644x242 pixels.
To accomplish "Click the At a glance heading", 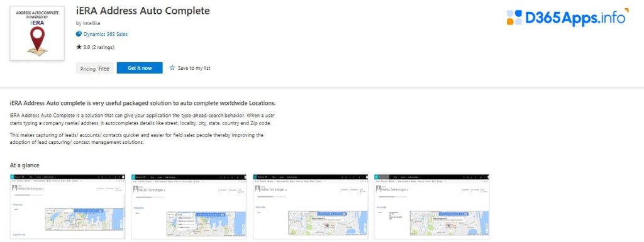I will tap(25, 165).
